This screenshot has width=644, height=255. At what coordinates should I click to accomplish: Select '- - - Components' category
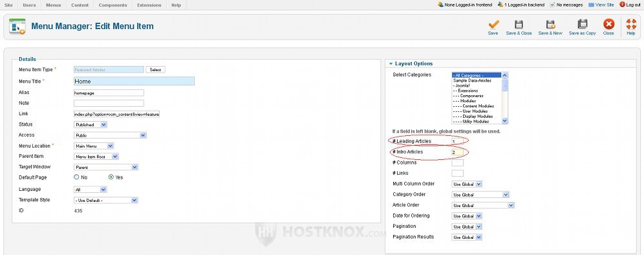pos(477,96)
